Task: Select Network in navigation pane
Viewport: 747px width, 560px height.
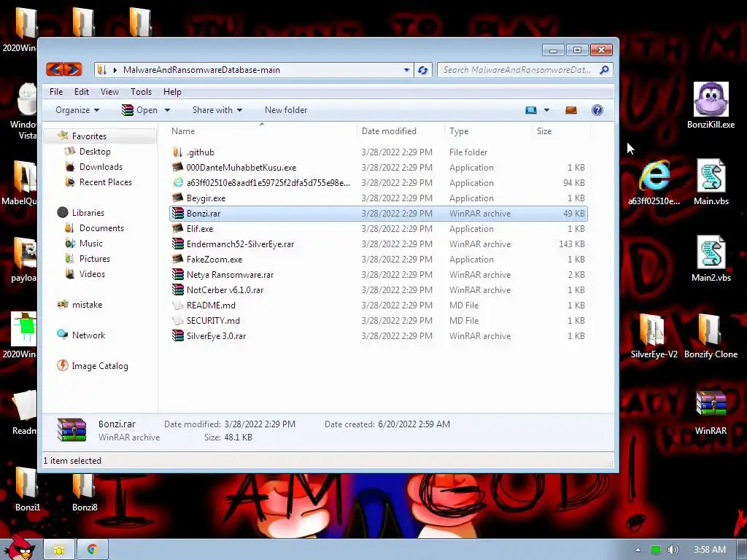Action: (x=88, y=335)
